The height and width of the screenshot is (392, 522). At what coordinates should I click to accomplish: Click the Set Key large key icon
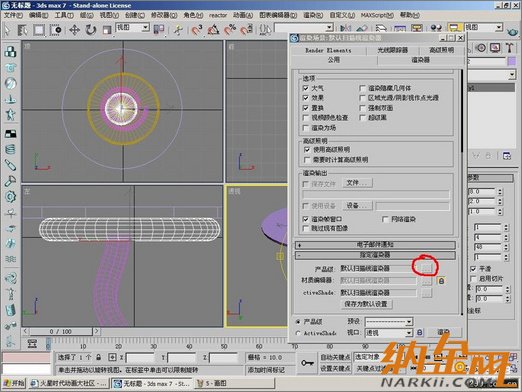[x=307, y=363]
